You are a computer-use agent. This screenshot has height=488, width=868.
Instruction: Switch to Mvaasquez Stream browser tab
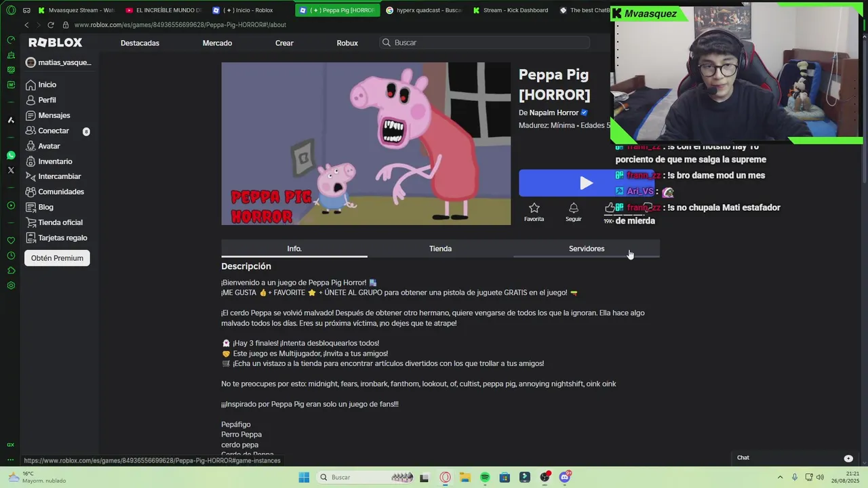point(76,10)
